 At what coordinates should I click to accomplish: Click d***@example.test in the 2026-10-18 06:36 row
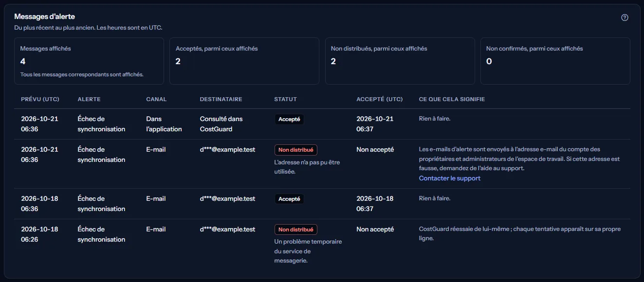point(227,198)
